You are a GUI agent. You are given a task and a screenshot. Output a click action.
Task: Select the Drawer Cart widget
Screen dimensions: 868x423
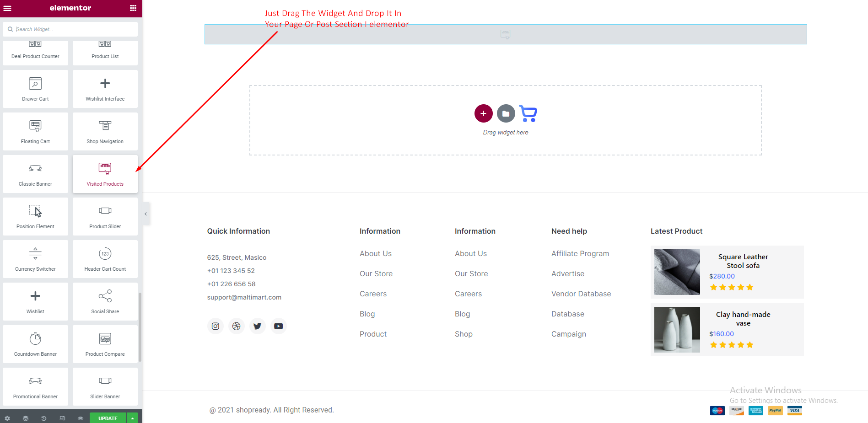[x=35, y=89]
